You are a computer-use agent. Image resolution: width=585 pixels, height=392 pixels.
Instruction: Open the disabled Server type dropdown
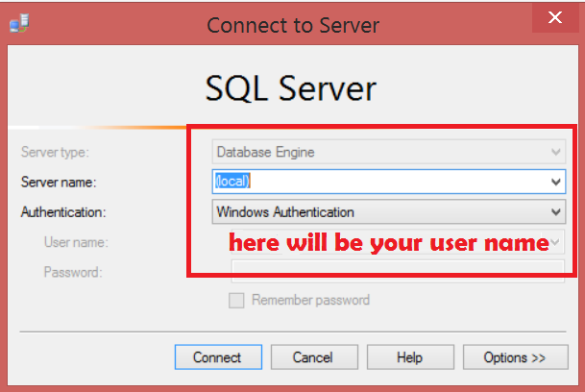coord(389,152)
